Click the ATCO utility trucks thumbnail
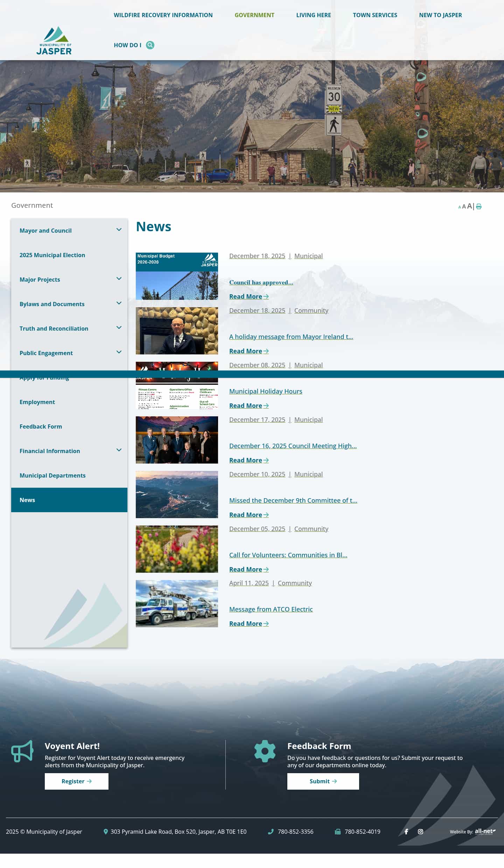504x868 pixels. (x=177, y=604)
